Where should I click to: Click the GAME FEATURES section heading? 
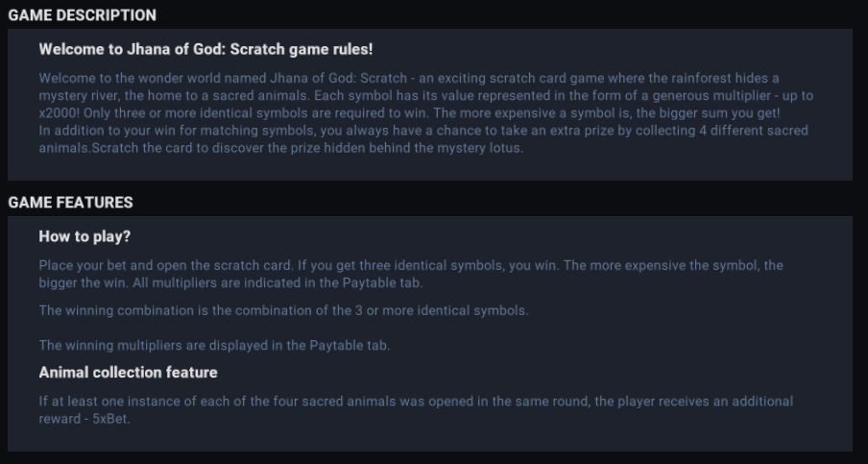pos(70,203)
